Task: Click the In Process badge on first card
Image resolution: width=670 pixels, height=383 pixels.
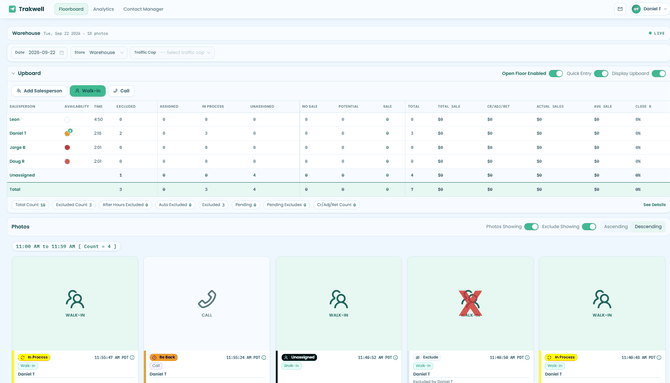Action: pos(34,357)
